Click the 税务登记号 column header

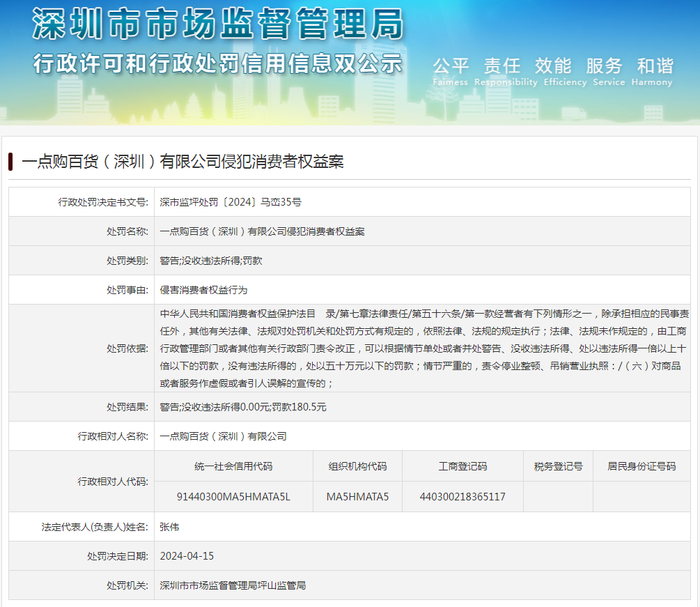click(x=558, y=466)
